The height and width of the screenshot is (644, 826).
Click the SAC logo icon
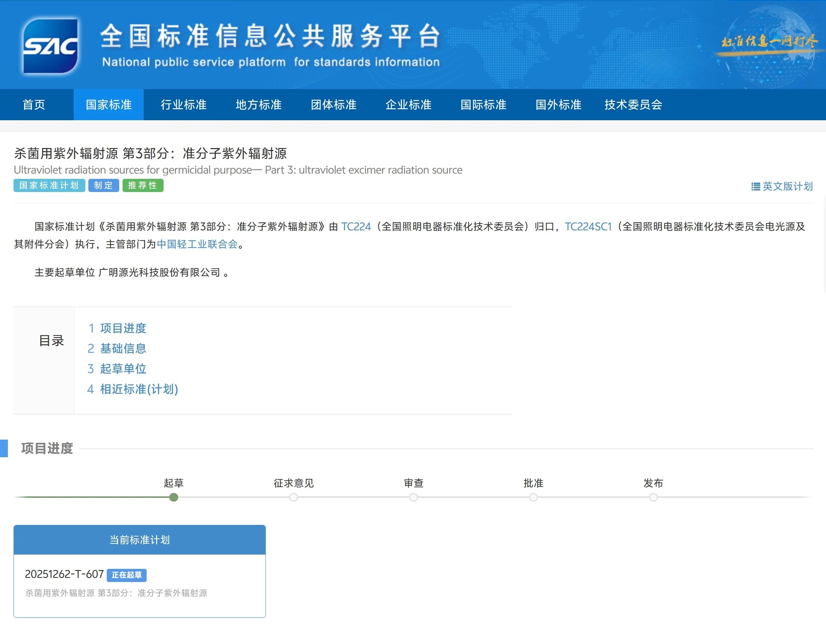coord(50,46)
